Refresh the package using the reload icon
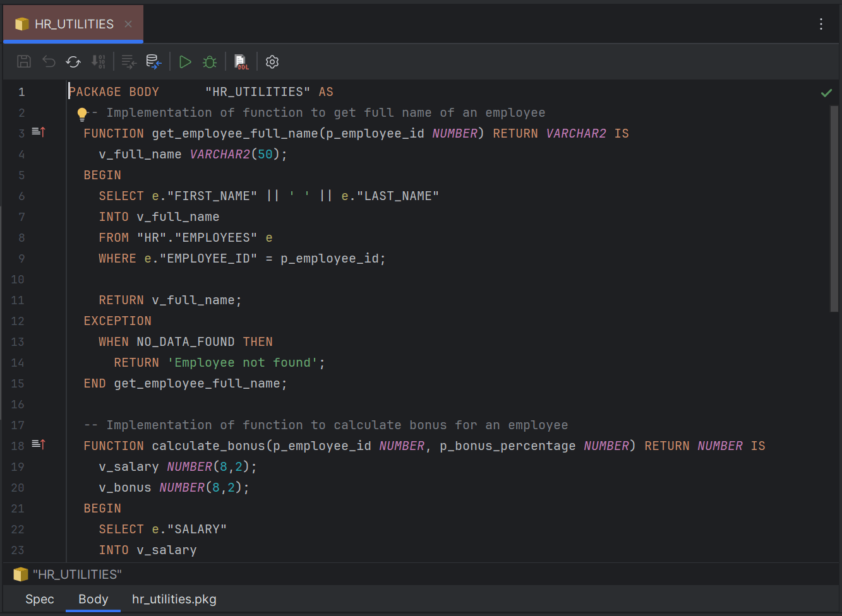Image resolution: width=842 pixels, height=616 pixels. pos(73,61)
